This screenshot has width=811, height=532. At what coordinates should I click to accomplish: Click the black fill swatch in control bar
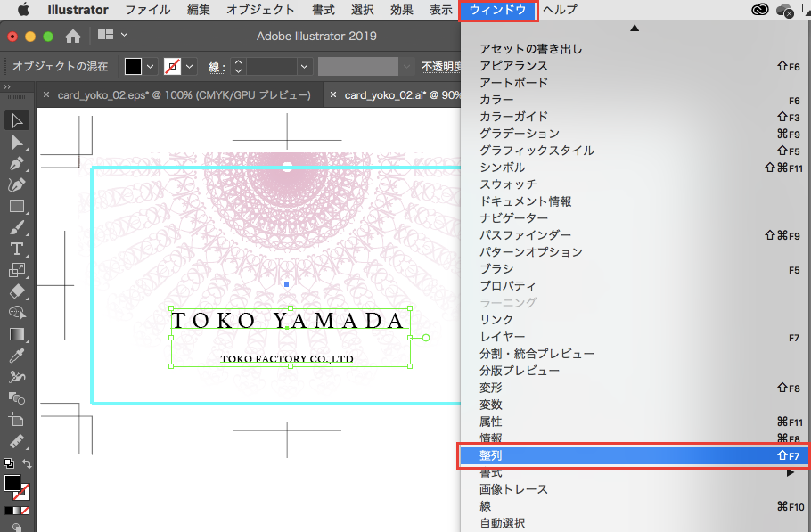(133, 67)
